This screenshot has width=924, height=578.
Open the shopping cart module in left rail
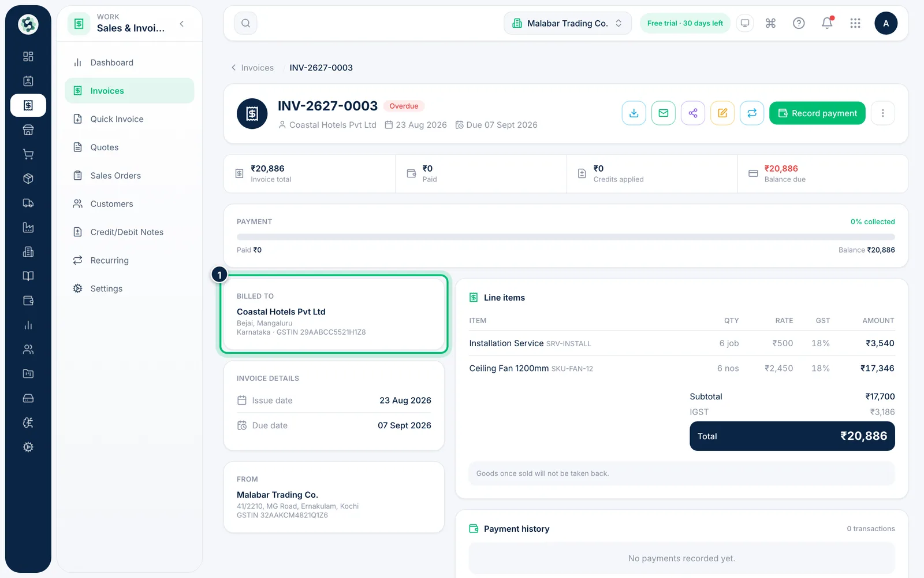[28, 154]
